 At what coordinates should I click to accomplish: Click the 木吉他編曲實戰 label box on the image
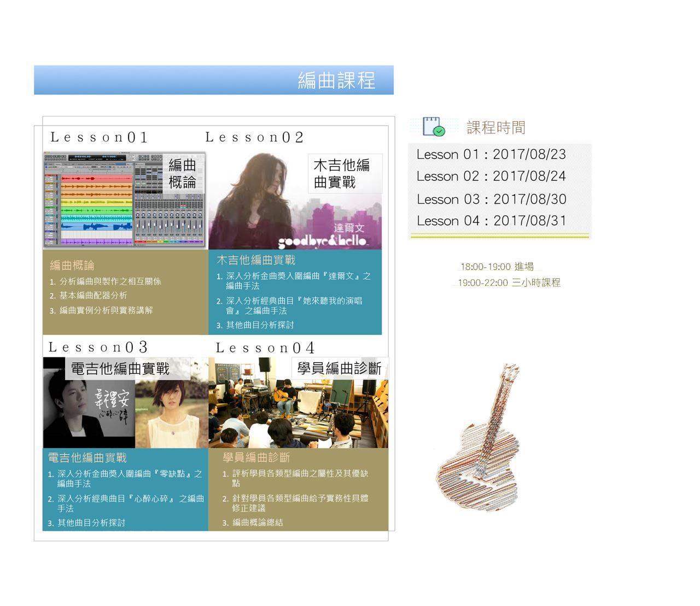click(342, 173)
